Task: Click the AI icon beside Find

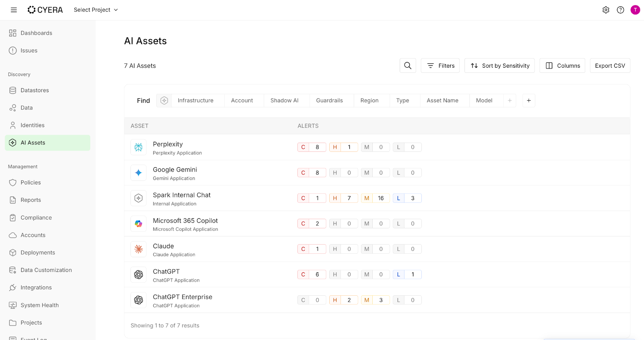Action: tap(164, 100)
